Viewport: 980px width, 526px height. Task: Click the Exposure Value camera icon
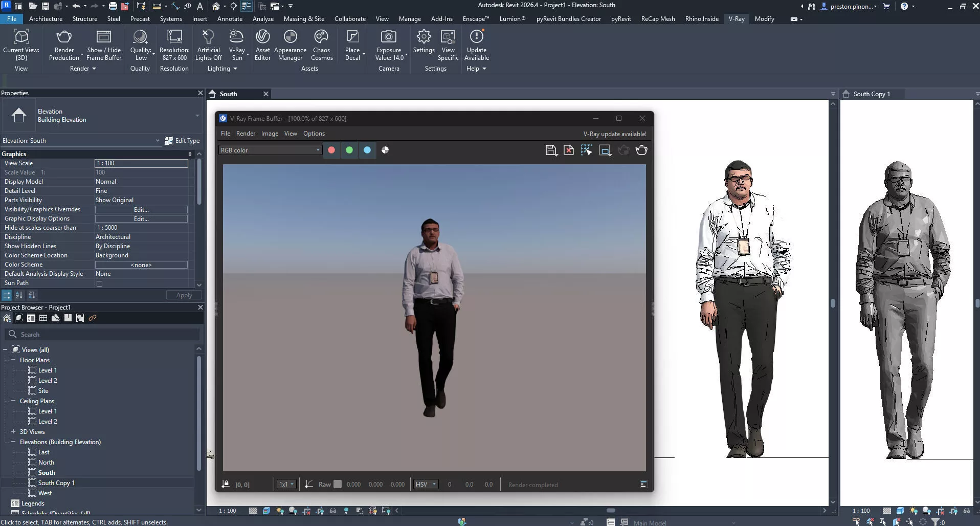tap(389, 37)
